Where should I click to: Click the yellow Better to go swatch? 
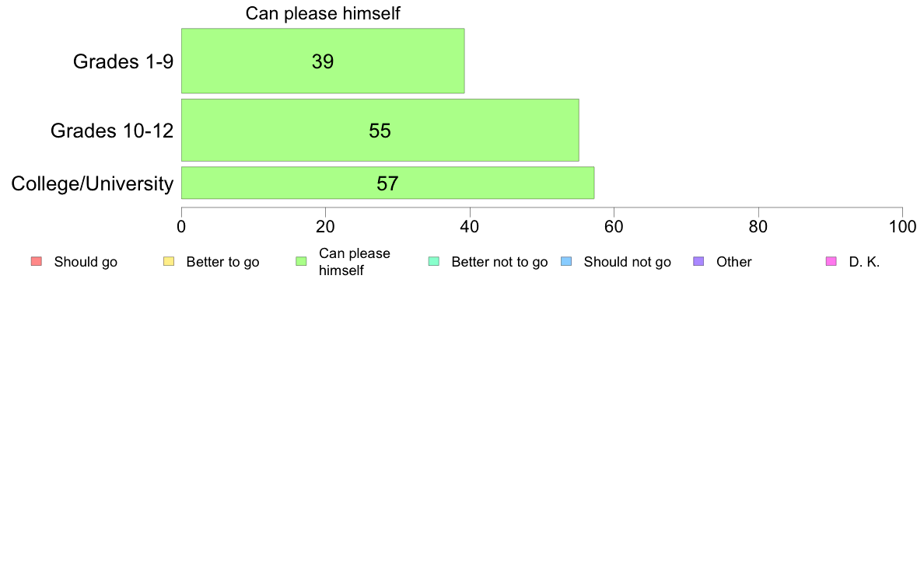click(169, 262)
